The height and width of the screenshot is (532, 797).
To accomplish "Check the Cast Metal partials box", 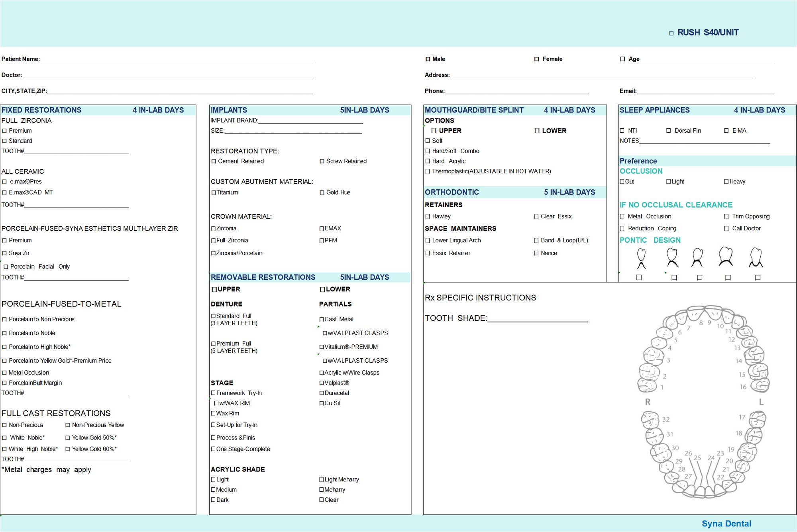I will click(x=322, y=319).
